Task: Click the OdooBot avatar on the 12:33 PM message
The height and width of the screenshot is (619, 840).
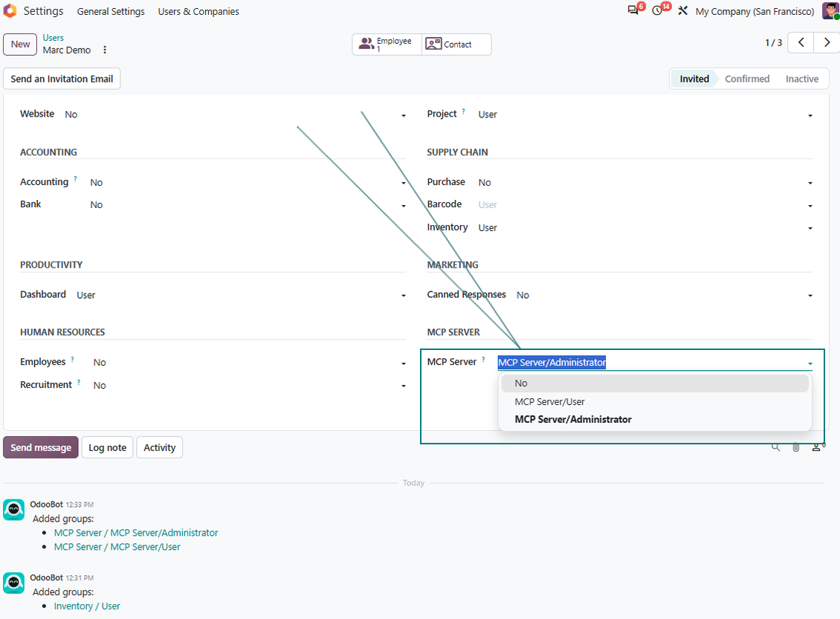Action: tap(14, 510)
